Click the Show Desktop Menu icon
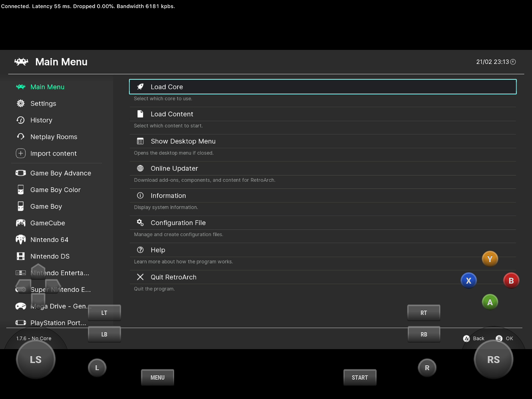The image size is (532, 399). pos(140,141)
